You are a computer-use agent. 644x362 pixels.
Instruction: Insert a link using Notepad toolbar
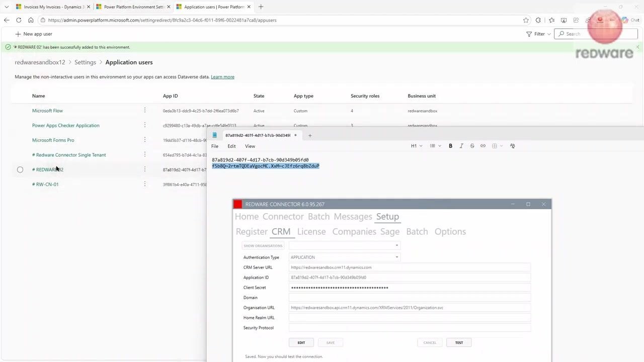(483, 146)
